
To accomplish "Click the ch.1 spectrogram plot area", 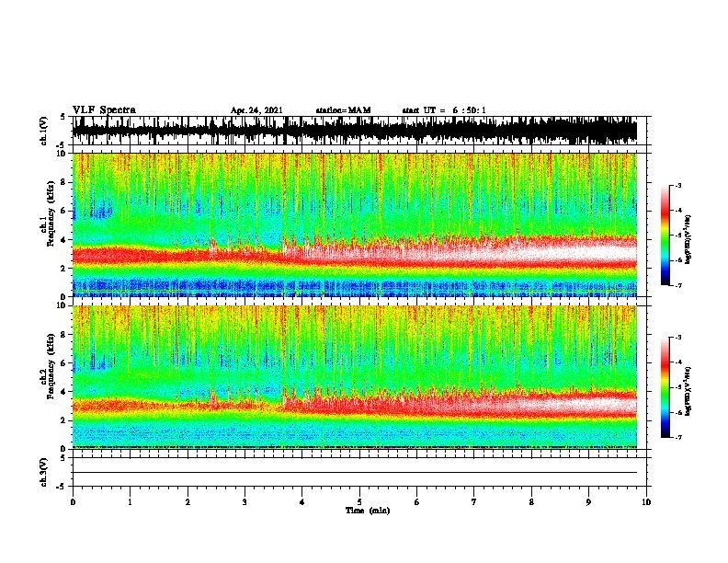I will (x=355, y=224).
